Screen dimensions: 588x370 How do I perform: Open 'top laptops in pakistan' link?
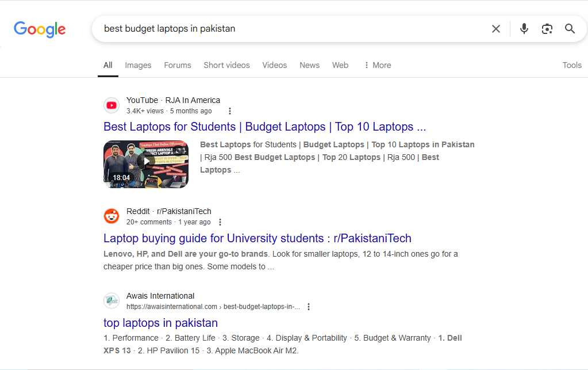click(160, 323)
